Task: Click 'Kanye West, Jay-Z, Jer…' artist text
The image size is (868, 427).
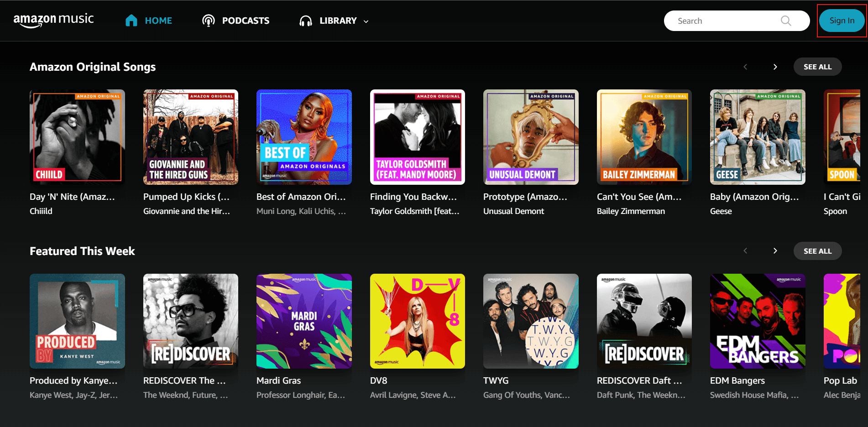Action: (73, 395)
